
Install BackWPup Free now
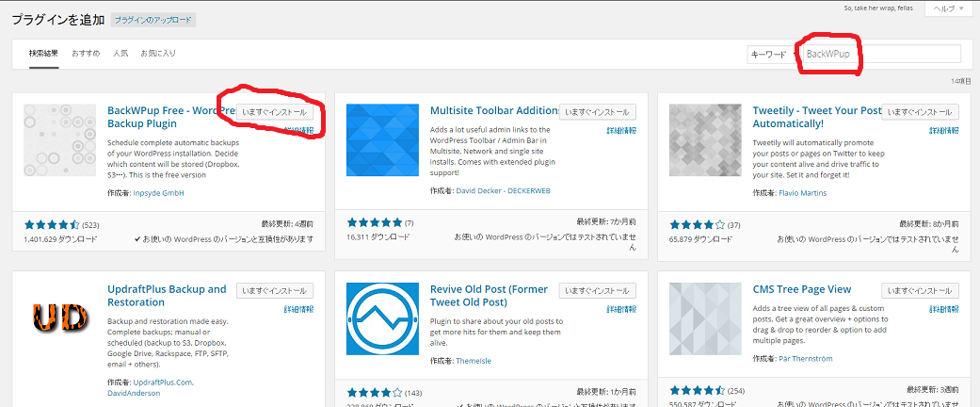click(x=275, y=112)
